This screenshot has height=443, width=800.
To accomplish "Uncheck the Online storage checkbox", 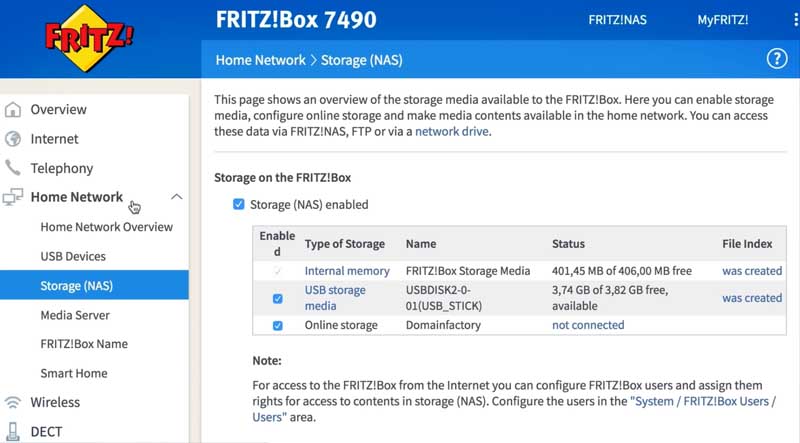I will (x=278, y=326).
